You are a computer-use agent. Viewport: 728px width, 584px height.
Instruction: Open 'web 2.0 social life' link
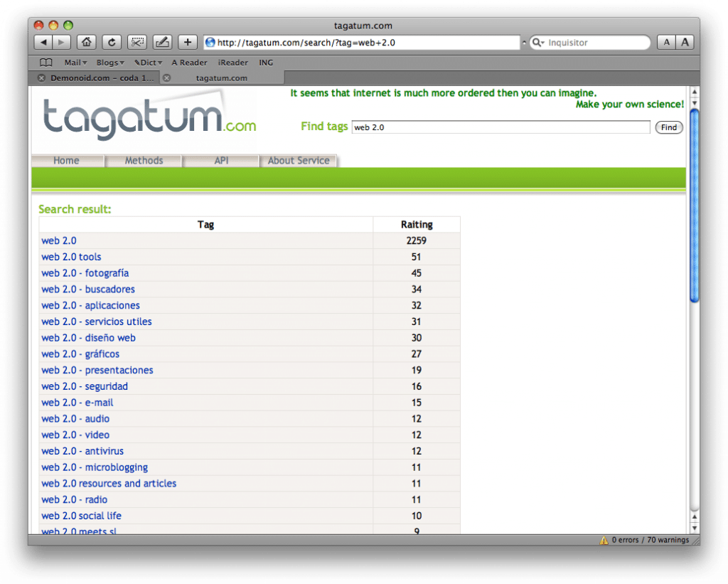pyautogui.click(x=81, y=516)
